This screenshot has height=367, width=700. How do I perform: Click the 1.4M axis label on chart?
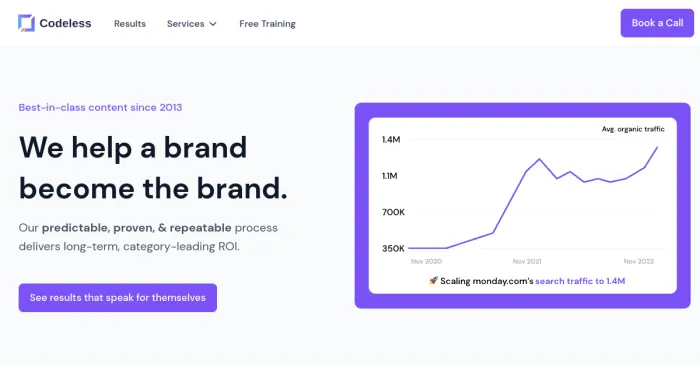tap(391, 139)
